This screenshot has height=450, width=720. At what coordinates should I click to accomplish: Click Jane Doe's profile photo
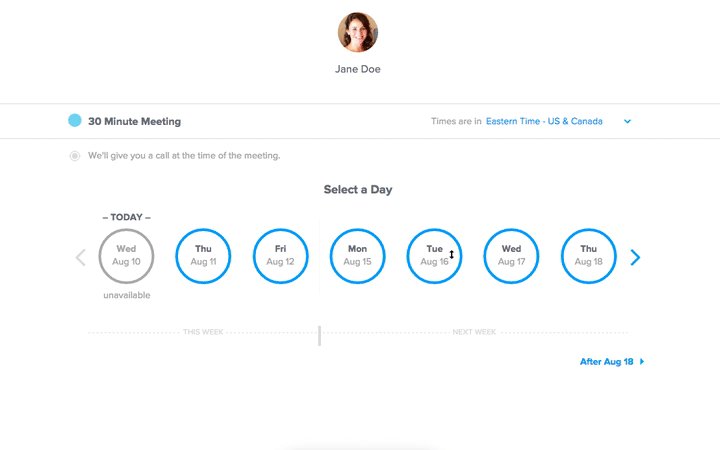point(358,32)
